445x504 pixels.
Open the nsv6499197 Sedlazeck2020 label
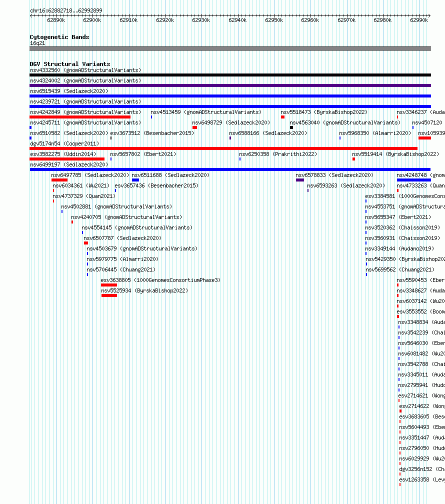(69, 164)
